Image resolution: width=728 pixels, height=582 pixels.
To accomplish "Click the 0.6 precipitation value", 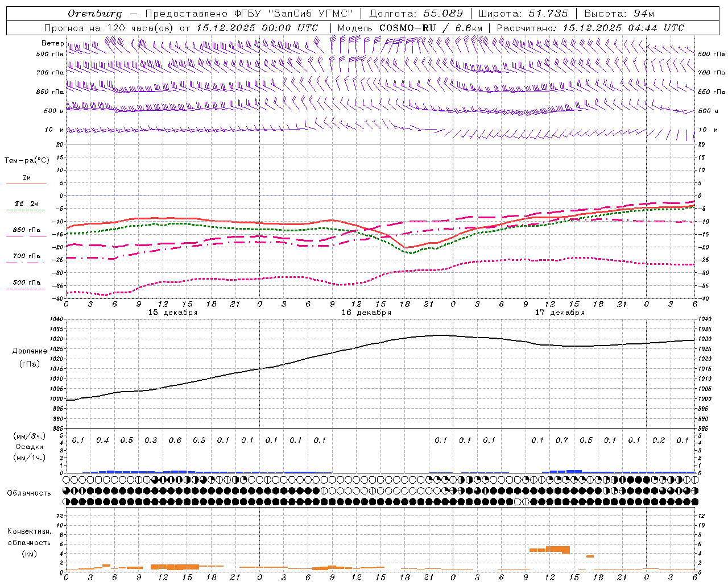I will click(x=175, y=440).
